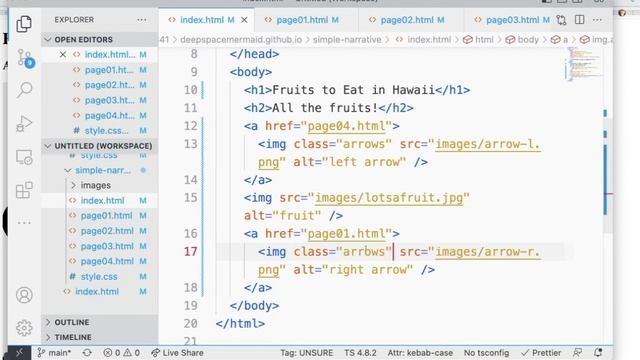
Task: Open page04.html in workspace tree
Action: point(106,261)
